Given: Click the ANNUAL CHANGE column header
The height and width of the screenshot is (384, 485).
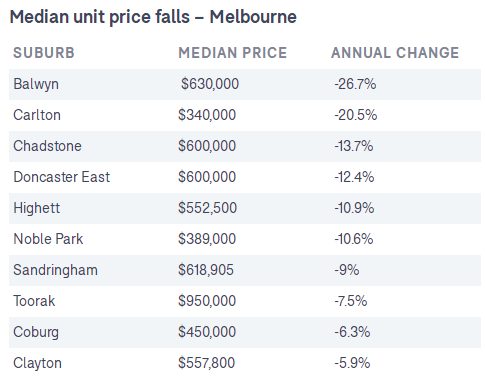Looking at the screenshot, I should 395,53.
